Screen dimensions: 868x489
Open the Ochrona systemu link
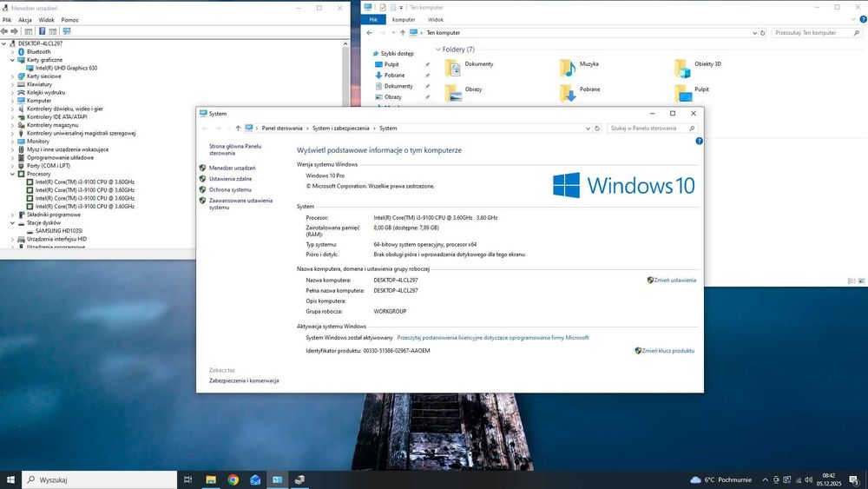(x=230, y=190)
